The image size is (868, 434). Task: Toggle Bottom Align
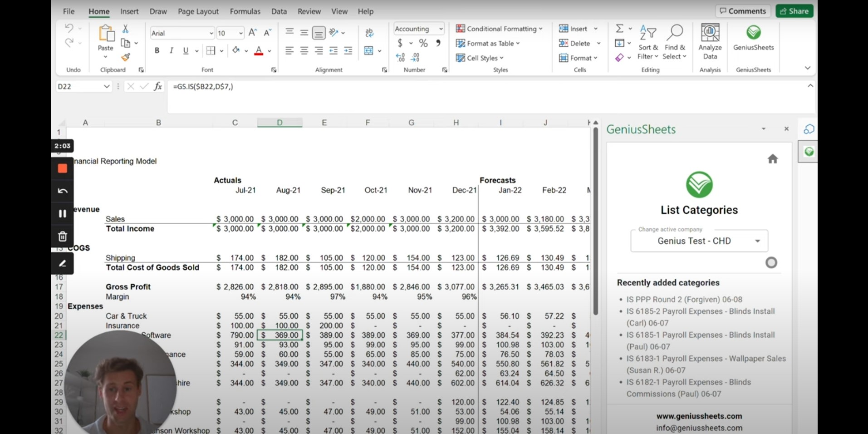tap(319, 33)
